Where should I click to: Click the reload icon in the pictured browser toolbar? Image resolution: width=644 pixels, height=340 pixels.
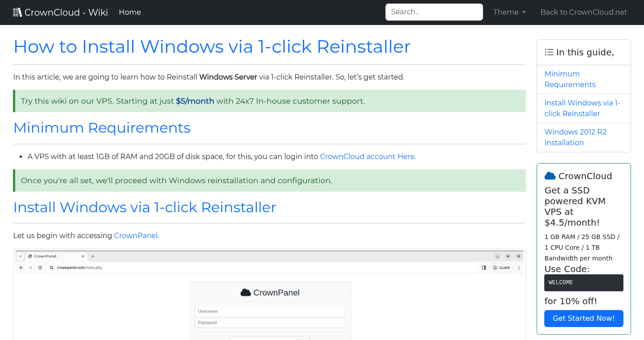(x=40, y=268)
